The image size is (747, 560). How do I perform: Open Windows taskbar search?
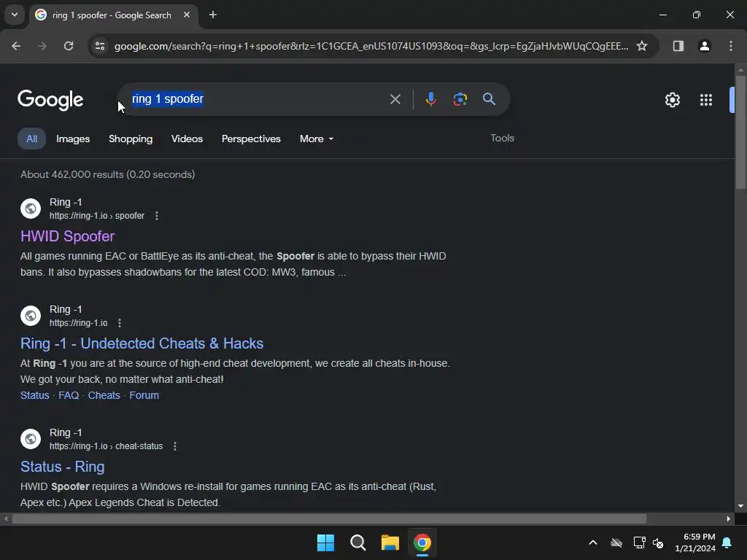coord(357,542)
